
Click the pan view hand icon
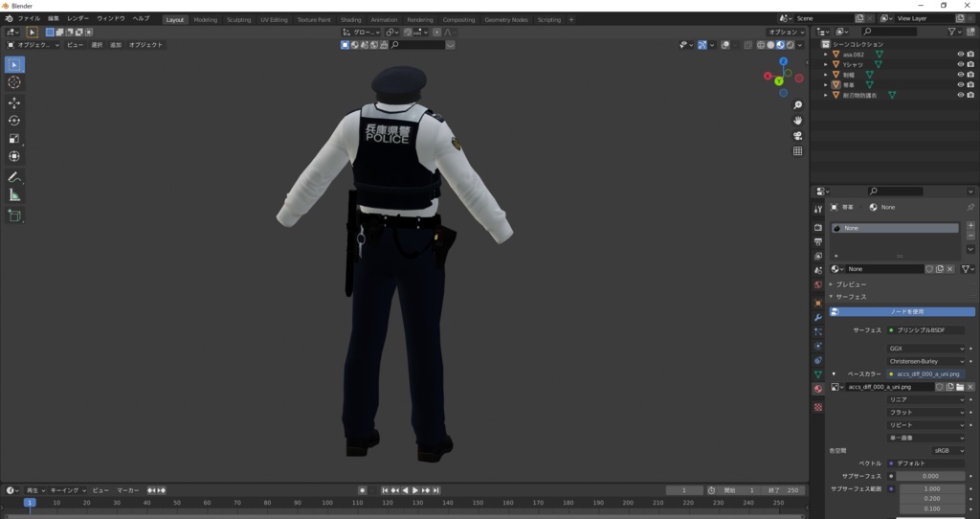tap(797, 120)
